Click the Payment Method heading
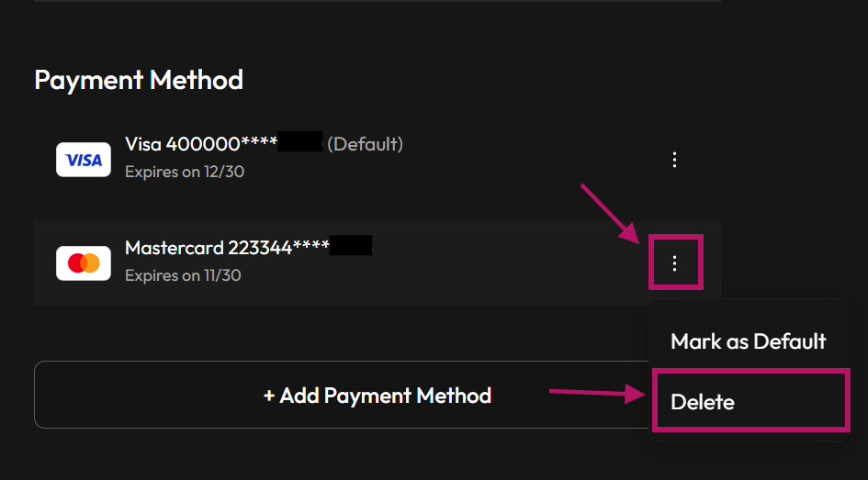 [139, 80]
